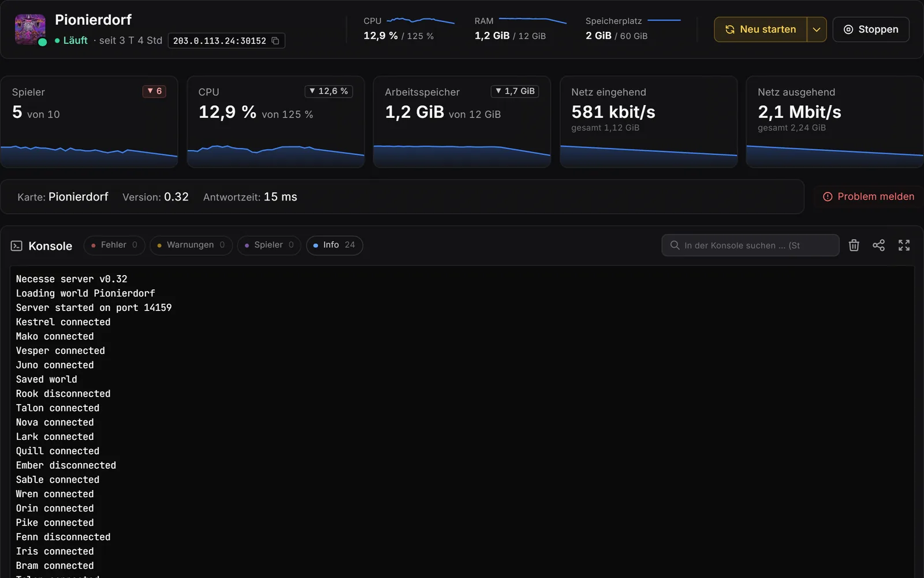Viewport: 924px width, 578px height.
Task: Click the Pionierdorf server avatar thumbnail
Action: [30, 29]
